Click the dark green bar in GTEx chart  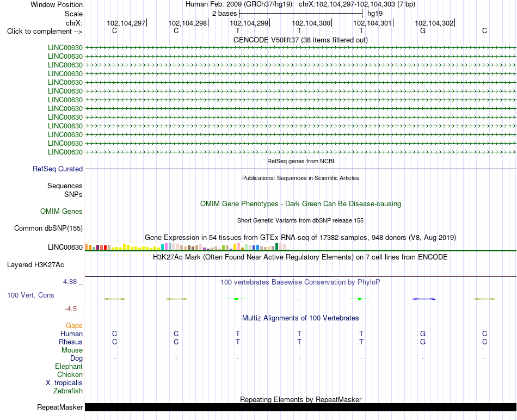[276, 246]
